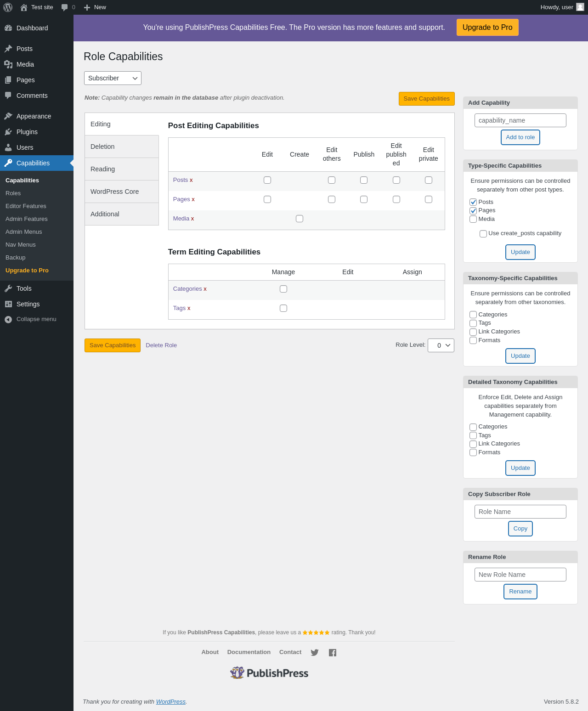
Task: Switch to the Additional tab
Action: tap(122, 214)
